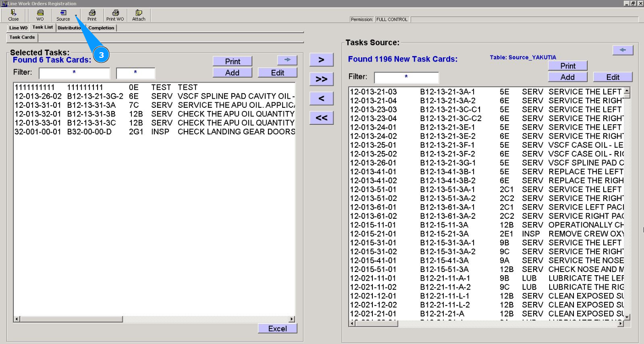Select selected task row 12-013-31-01
644x344 pixels.
154,105
